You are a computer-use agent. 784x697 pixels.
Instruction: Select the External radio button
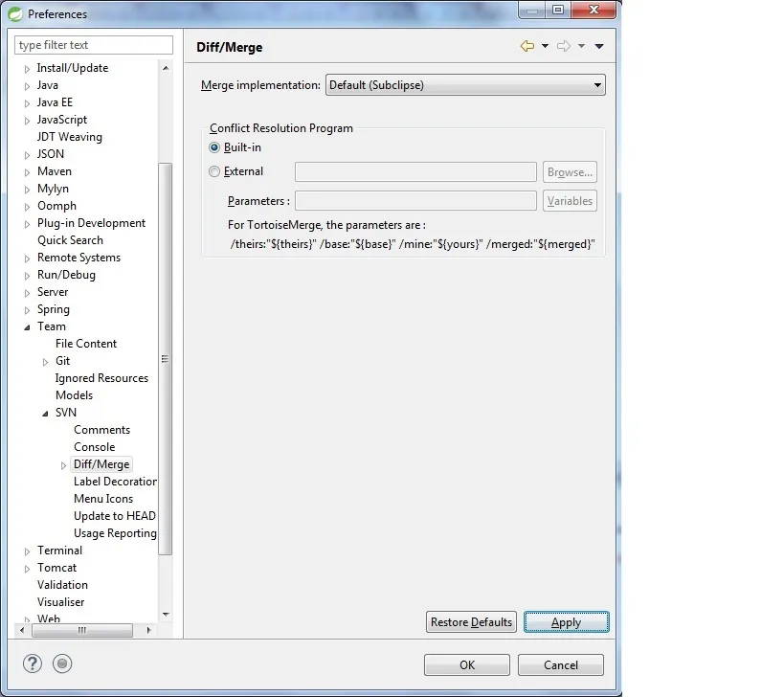(214, 171)
